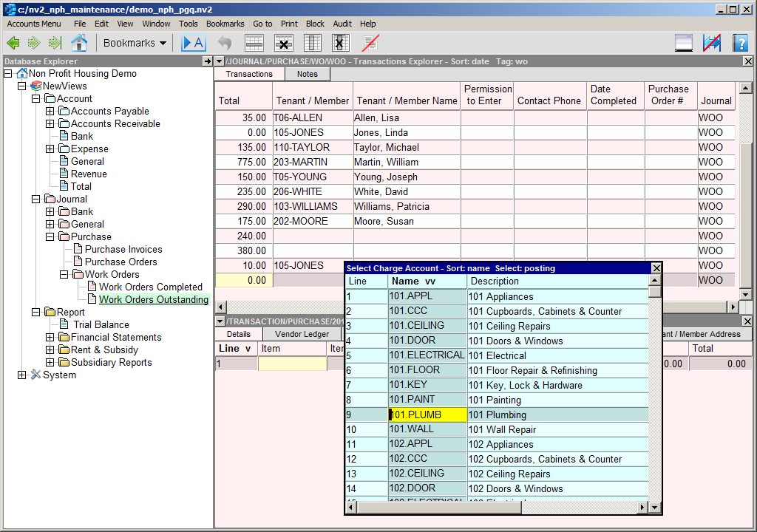
Task: Collapse the Work Orders tree node
Action: 64,274
